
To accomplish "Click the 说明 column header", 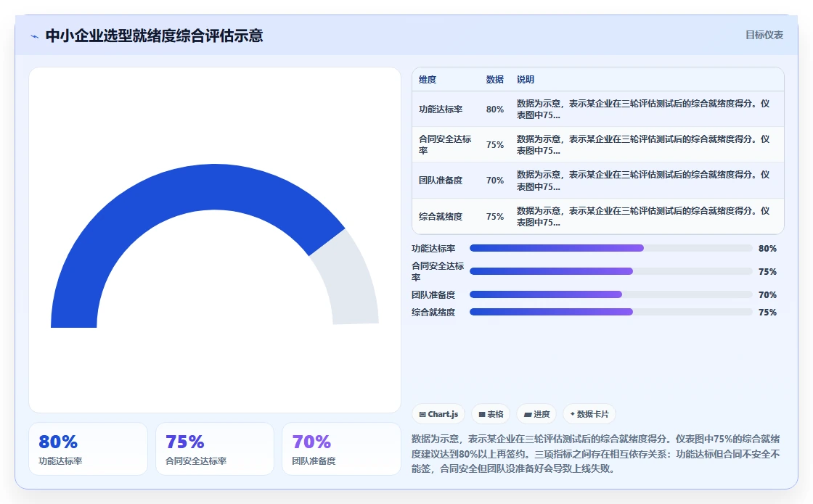I will 526,80.
